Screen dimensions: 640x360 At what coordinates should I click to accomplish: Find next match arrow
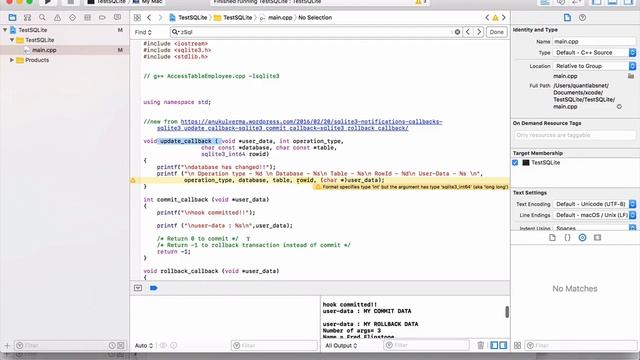[479, 32]
